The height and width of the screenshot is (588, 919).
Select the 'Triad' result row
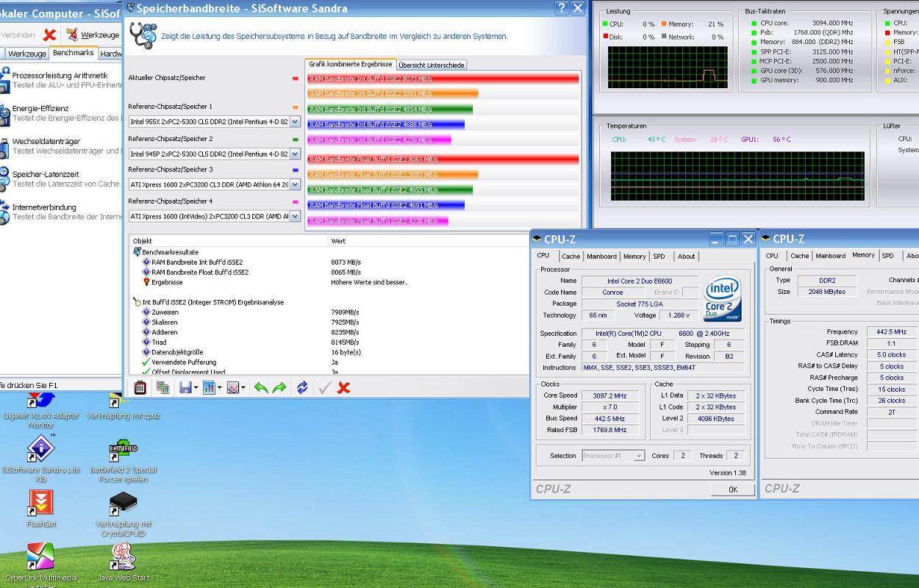[x=159, y=342]
